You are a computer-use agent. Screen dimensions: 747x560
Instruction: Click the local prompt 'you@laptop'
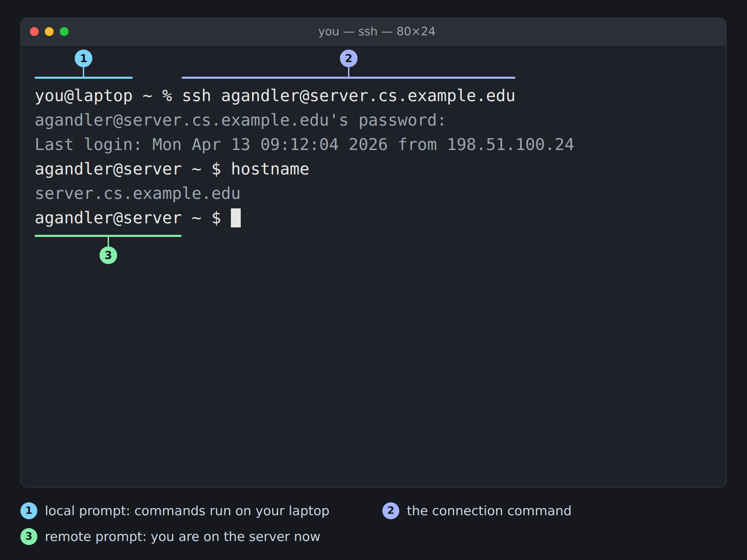point(84,96)
